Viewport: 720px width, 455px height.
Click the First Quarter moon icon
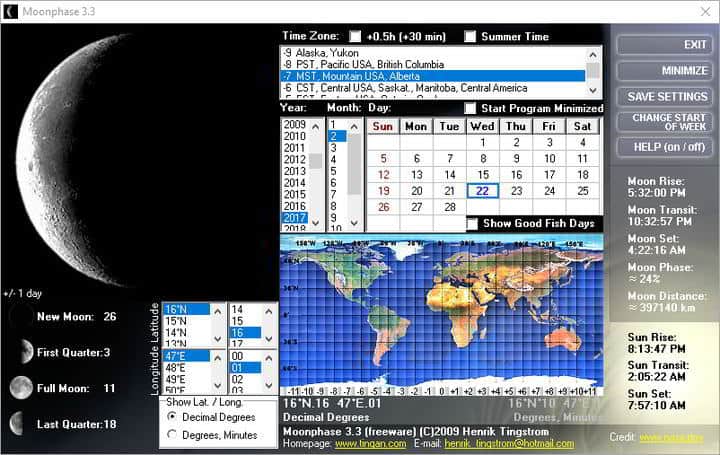click(25, 352)
